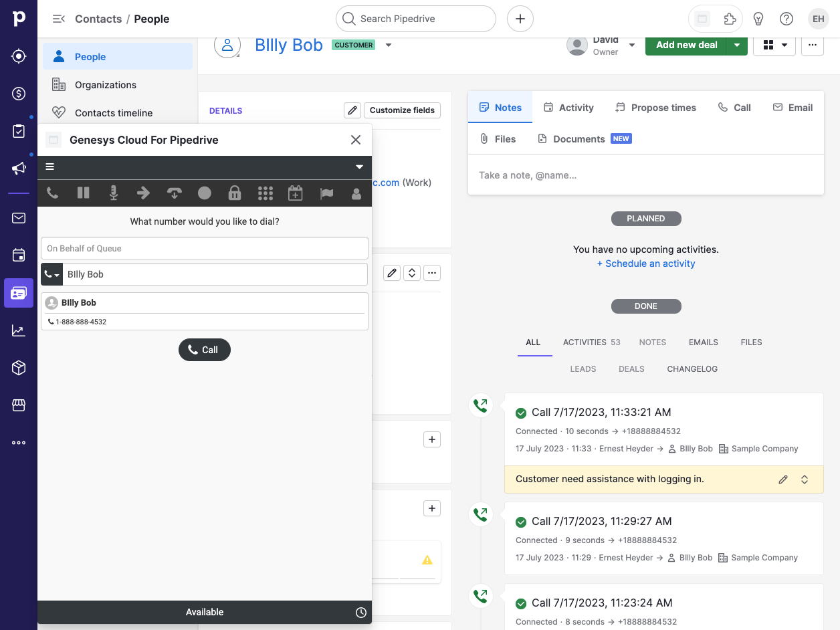Switch to the Activity tab
This screenshot has width=840, height=630.
coord(568,108)
